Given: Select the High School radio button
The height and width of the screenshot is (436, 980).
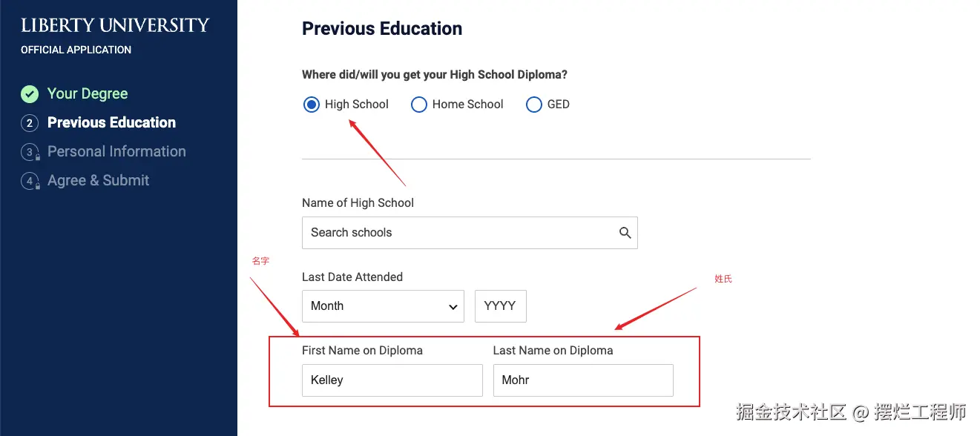Looking at the screenshot, I should (x=312, y=105).
